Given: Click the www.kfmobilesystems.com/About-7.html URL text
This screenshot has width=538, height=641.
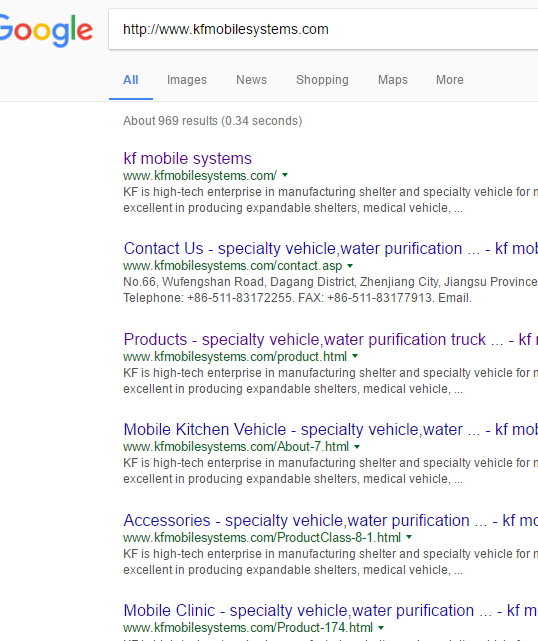Looking at the screenshot, I should point(236,447).
